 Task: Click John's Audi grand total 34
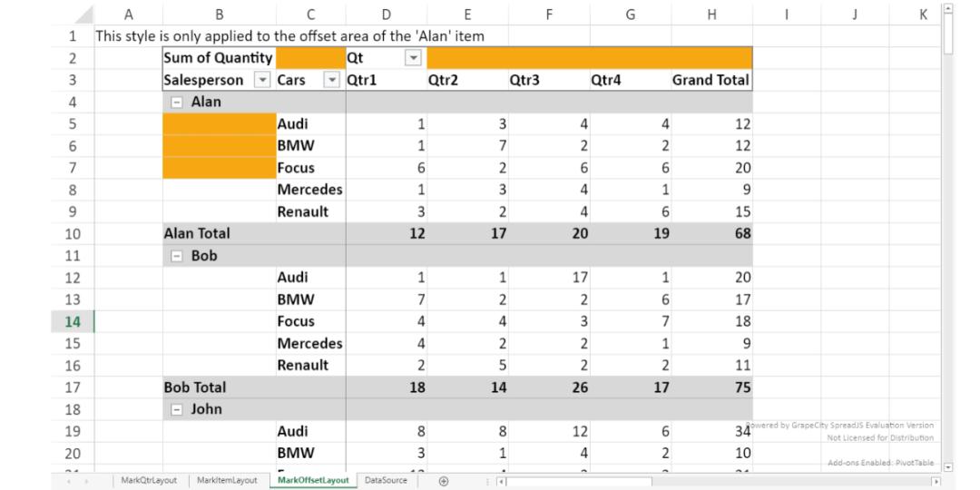(x=712, y=431)
